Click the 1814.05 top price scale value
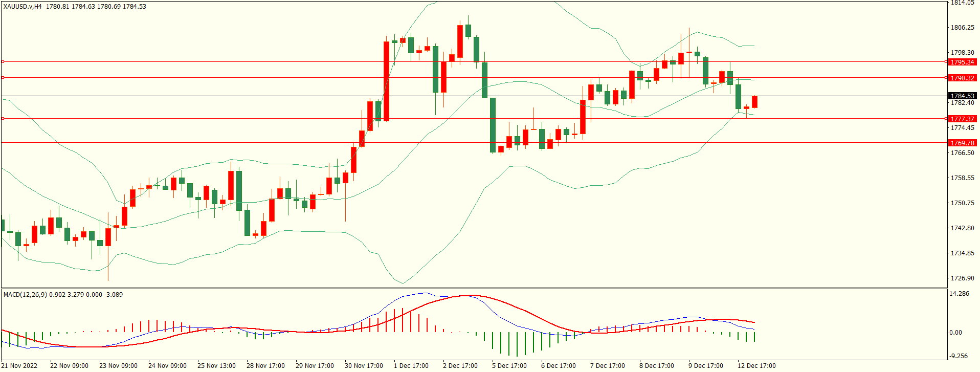The image size is (980, 372). coord(962,3)
